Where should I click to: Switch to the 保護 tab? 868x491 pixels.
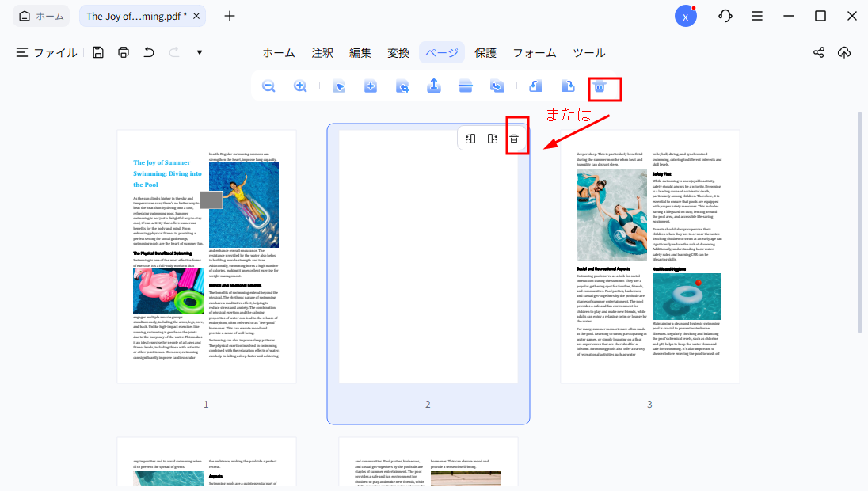[x=485, y=53]
